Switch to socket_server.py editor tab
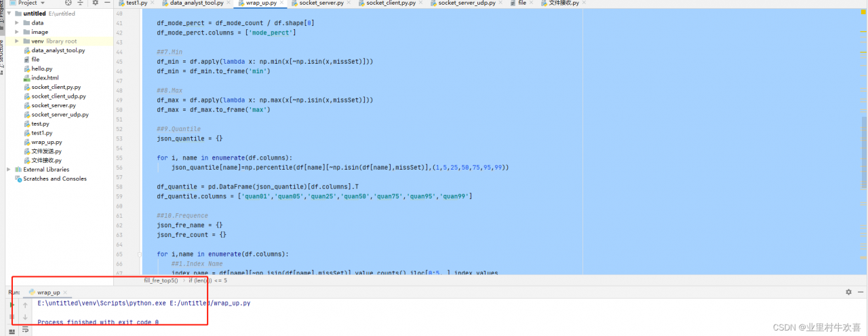Screen dimensions: 868x336 tap(321, 3)
